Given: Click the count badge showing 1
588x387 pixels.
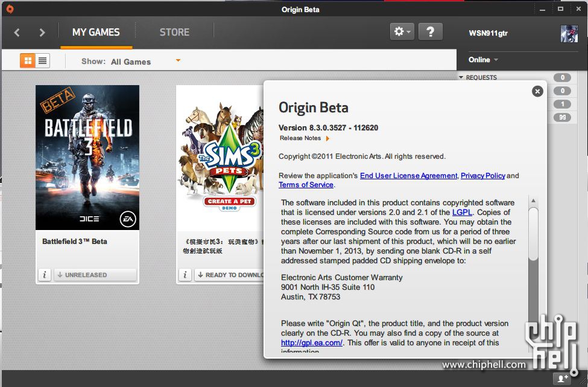Looking at the screenshot, I should coord(562,104).
